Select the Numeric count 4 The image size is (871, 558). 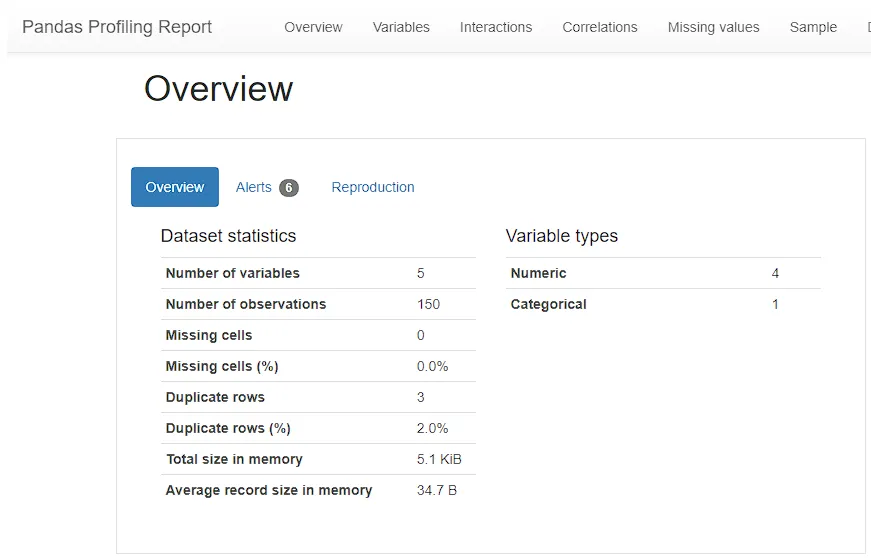pos(775,273)
